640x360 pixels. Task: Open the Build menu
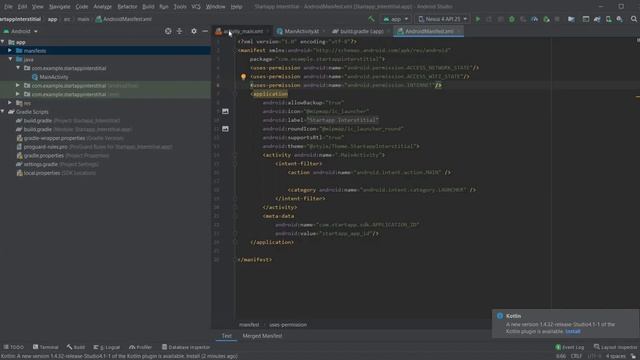pyautogui.click(x=148, y=7)
